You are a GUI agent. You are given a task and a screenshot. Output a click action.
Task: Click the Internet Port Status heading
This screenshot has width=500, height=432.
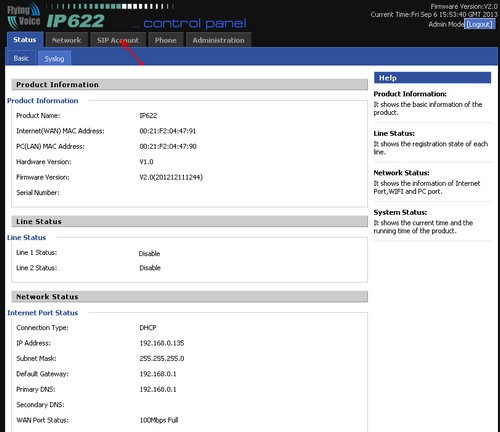point(43,313)
